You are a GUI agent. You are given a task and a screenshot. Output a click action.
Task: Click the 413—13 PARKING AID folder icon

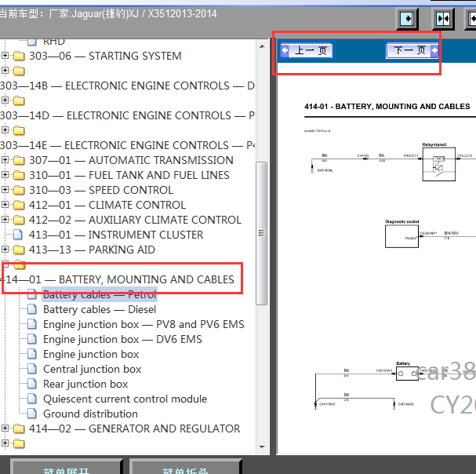click(x=19, y=250)
